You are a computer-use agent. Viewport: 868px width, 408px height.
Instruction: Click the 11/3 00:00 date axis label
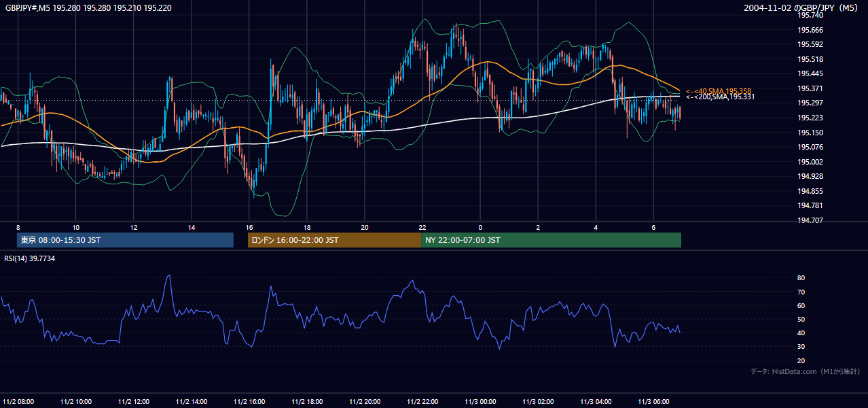coord(480,401)
